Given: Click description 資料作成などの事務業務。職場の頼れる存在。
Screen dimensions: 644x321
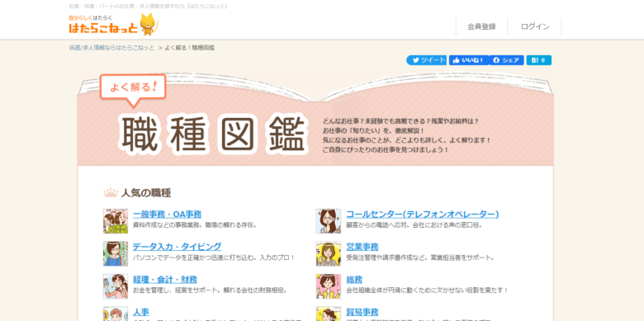Looking at the screenshot, I should [x=195, y=225].
